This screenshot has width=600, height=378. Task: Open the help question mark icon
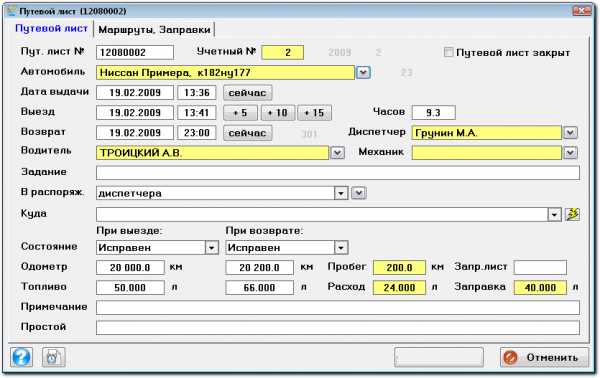[x=21, y=357]
